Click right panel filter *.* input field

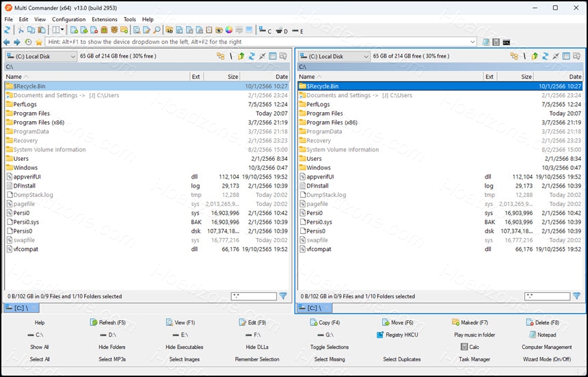[x=547, y=296]
